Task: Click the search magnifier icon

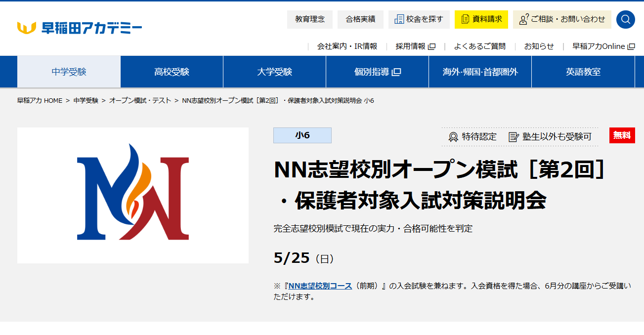Action: point(625,20)
